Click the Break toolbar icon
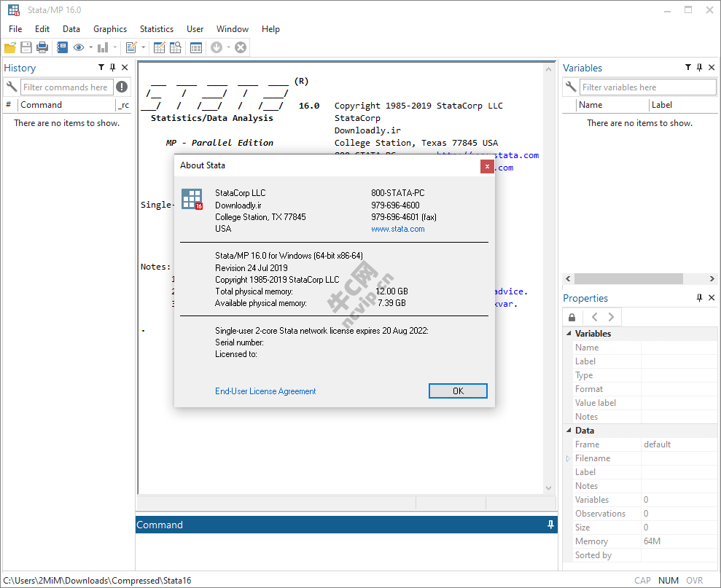 tap(241, 47)
